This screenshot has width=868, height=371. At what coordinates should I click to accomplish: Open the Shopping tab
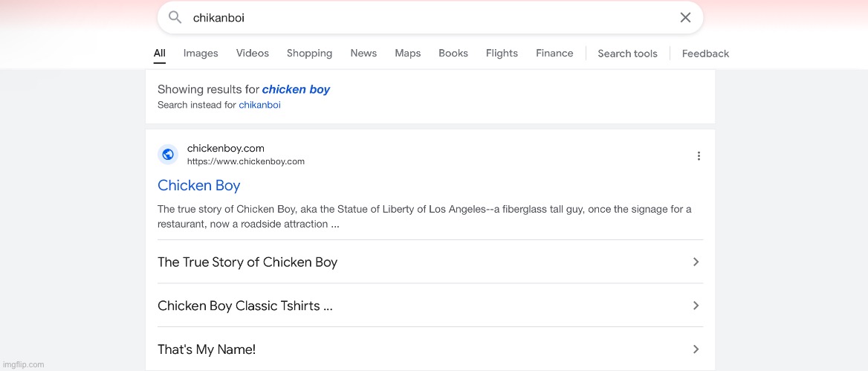click(x=309, y=54)
